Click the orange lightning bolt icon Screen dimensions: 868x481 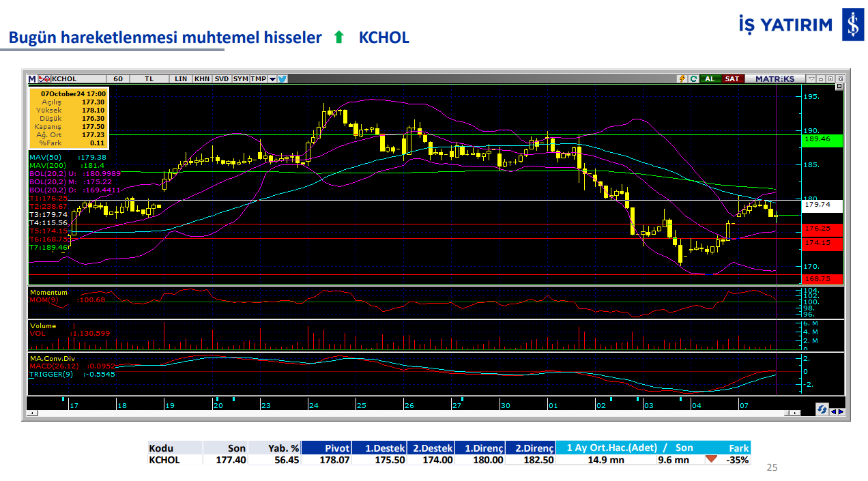[x=682, y=79]
